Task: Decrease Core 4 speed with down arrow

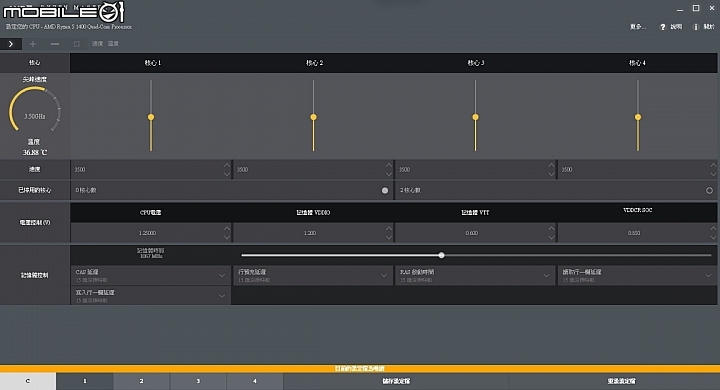Action: tap(713, 174)
